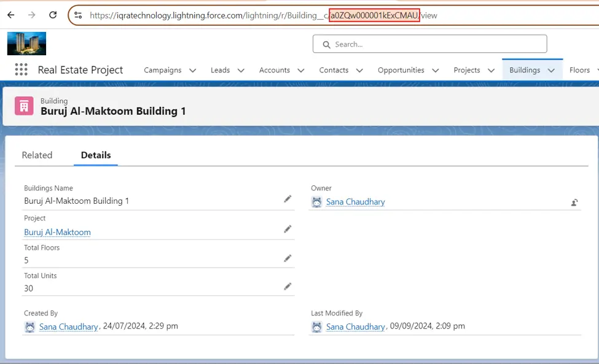This screenshot has width=599, height=364.
Task: Click created date 24/07/2024, 2:29 pm
Action: tap(141, 326)
